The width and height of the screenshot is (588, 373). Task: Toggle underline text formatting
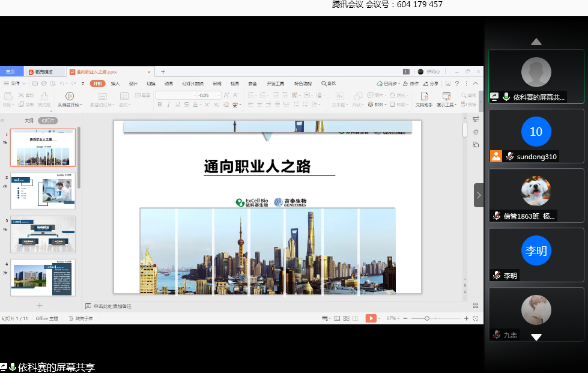click(177, 105)
